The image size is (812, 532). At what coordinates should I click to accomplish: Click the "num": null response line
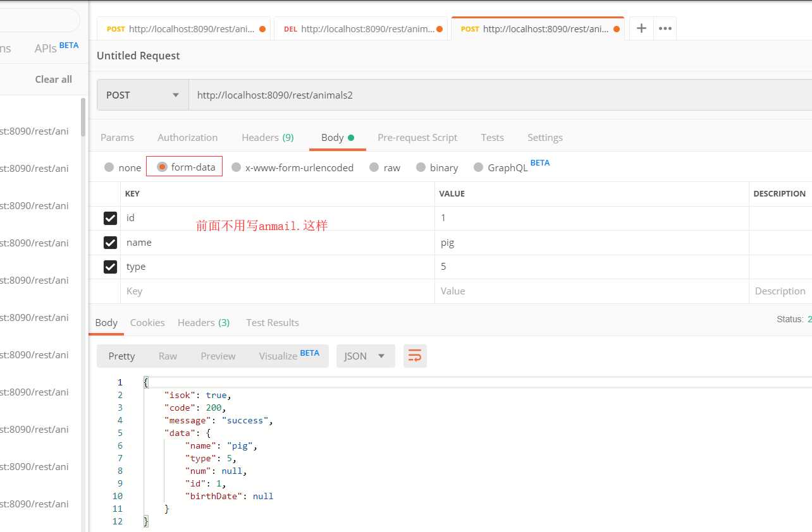[x=216, y=471]
